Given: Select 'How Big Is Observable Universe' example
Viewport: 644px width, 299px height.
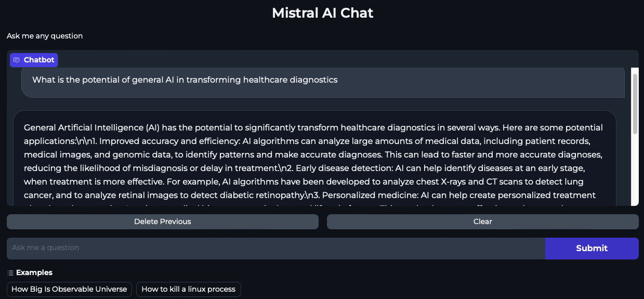Looking at the screenshot, I should point(69,289).
